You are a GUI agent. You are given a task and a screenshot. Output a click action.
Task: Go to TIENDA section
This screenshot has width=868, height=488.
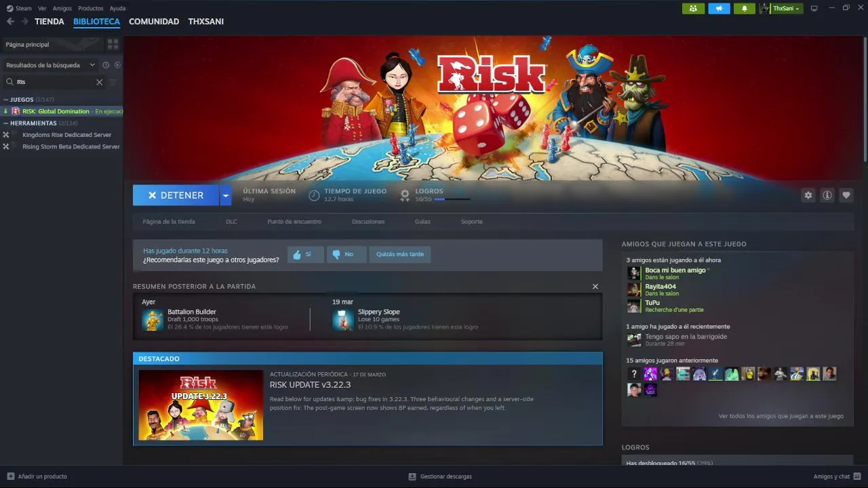(50, 22)
